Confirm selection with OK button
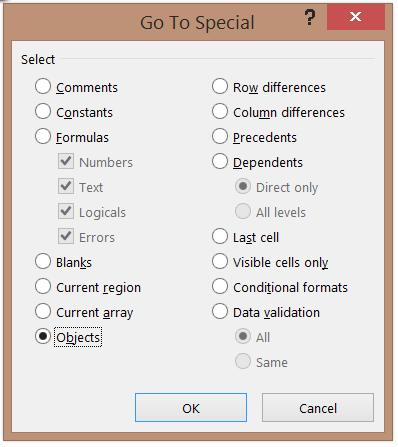This screenshot has height=447, width=398. (191, 408)
